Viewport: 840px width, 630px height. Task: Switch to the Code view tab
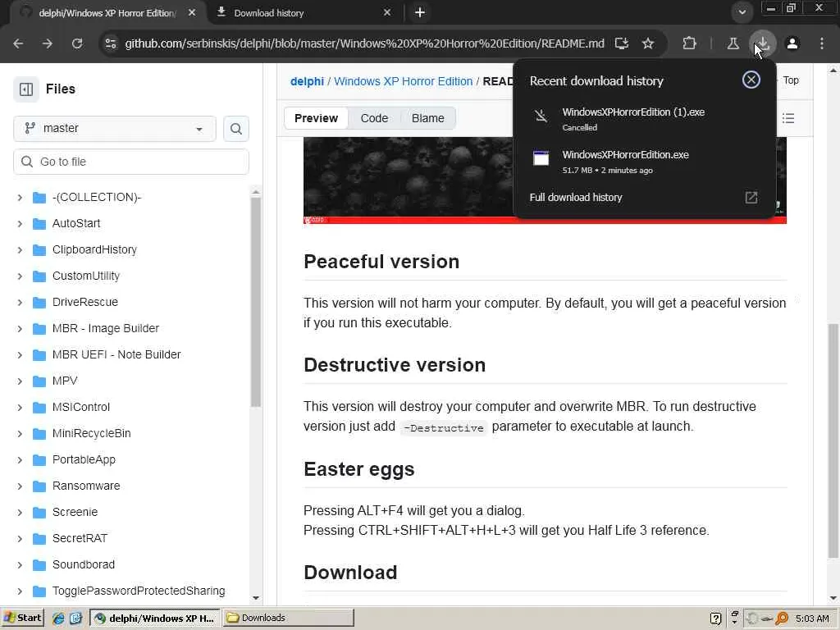374,118
